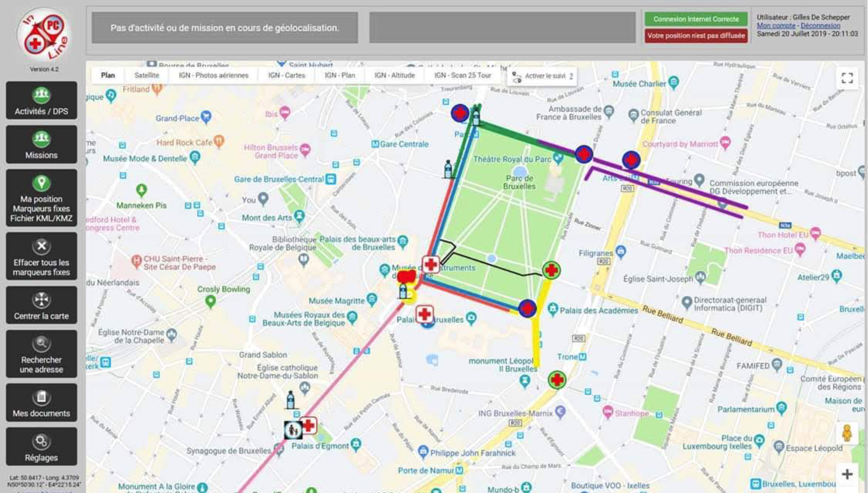Viewport: 868px width, 493px height.
Task: Select IGN - Altitude layer
Action: tap(394, 75)
